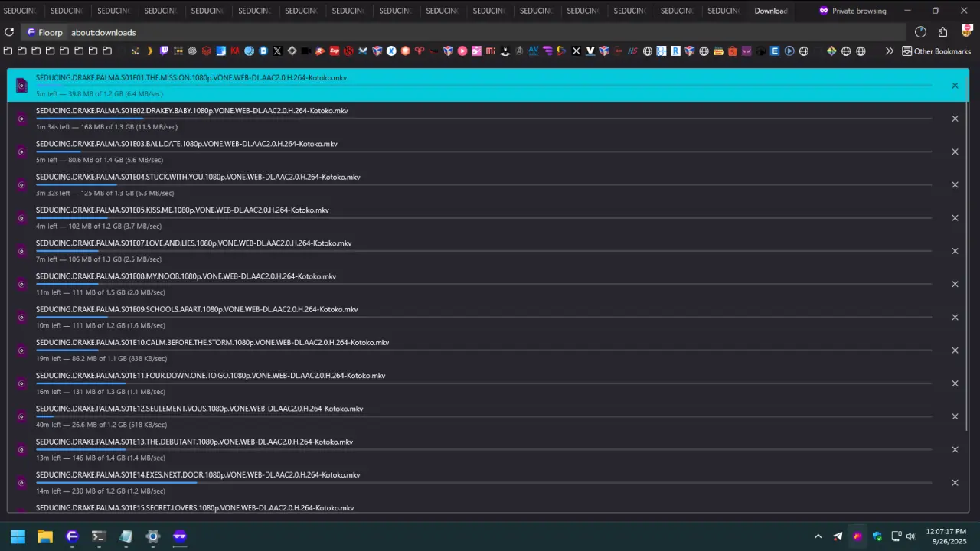Image resolution: width=980 pixels, height=551 pixels.
Task: Open the red 'Sup' bookmark icon
Action: point(335,51)
